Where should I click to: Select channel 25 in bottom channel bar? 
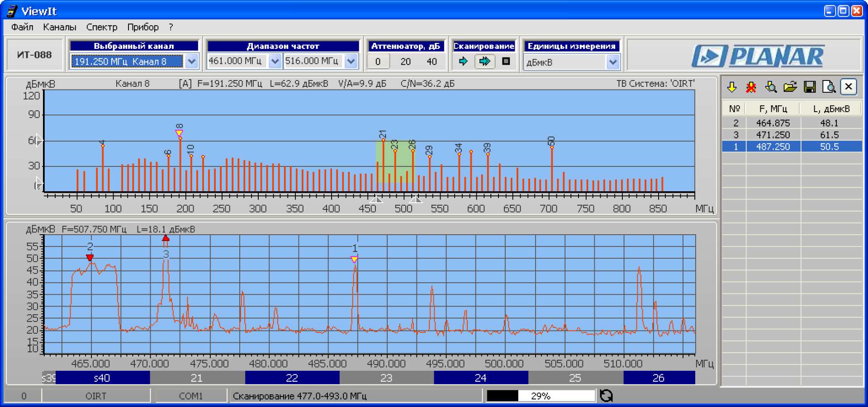pyautogui.click(x=575, y=378)
